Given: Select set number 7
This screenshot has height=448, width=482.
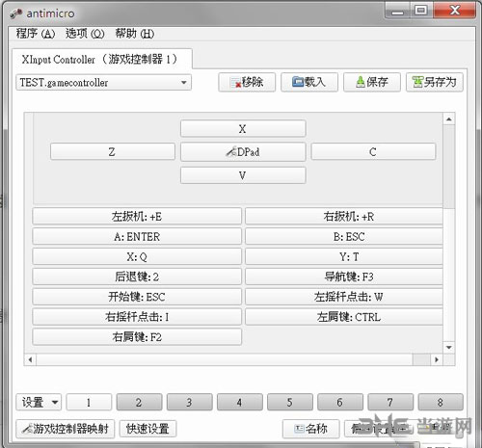Looking at the screenshot, I should click(390, 402).
